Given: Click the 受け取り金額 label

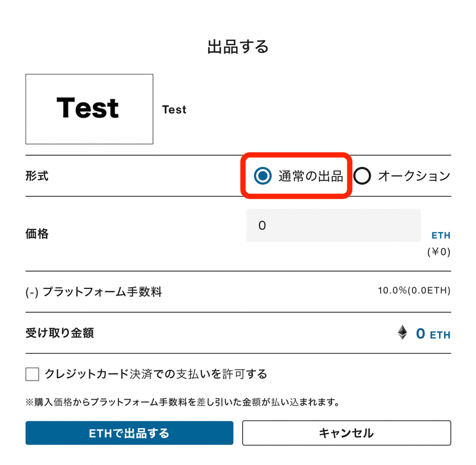Looking at the screenshot, I should click(60, 333).
